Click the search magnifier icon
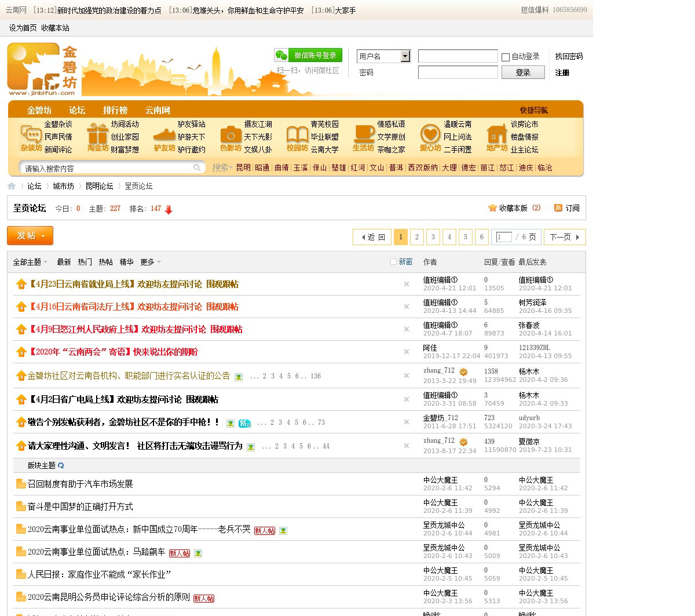Viewport: 695px width, 616px height. (197, 168)
